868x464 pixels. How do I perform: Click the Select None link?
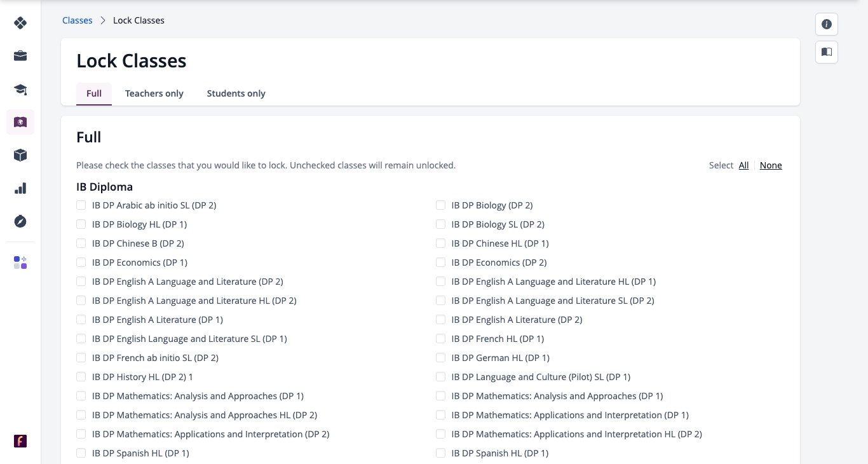[771, 165]
